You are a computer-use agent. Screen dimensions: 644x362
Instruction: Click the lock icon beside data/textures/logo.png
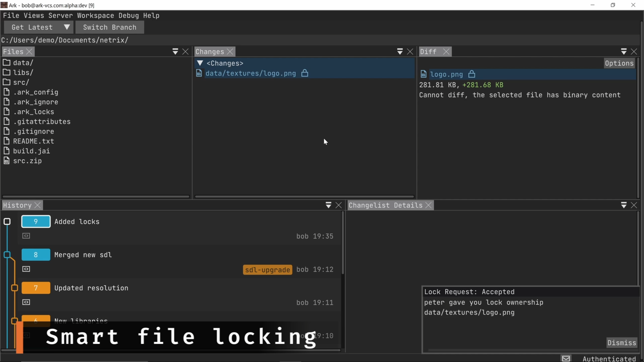click(x=305, y=73)
